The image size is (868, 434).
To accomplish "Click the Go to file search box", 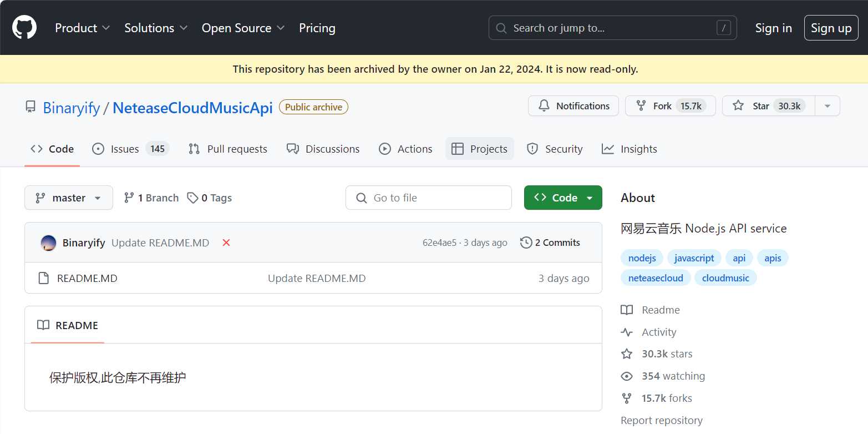I will tap(429, 198).
